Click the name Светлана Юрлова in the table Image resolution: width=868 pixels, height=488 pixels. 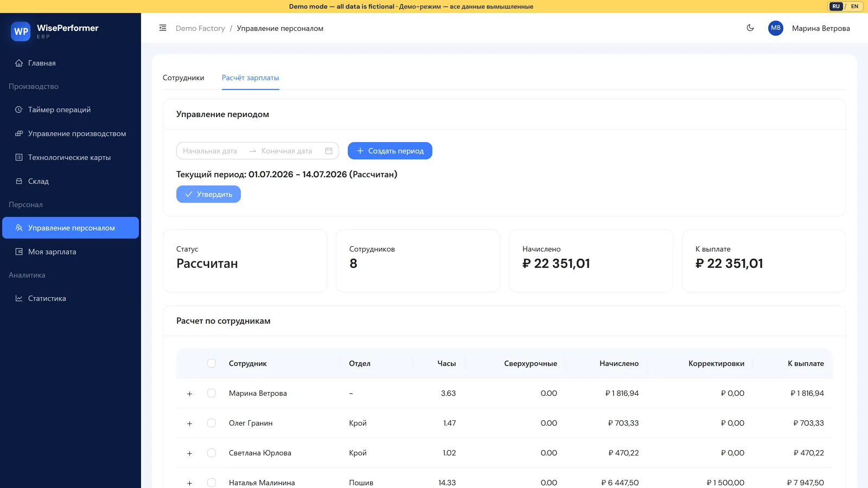pos(260,453)
